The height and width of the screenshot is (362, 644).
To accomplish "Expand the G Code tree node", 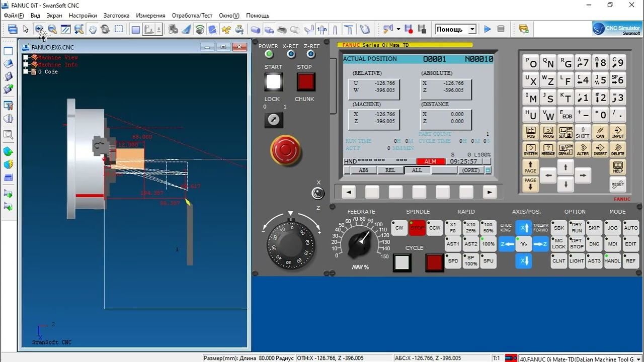I will [x=26, y=71].
